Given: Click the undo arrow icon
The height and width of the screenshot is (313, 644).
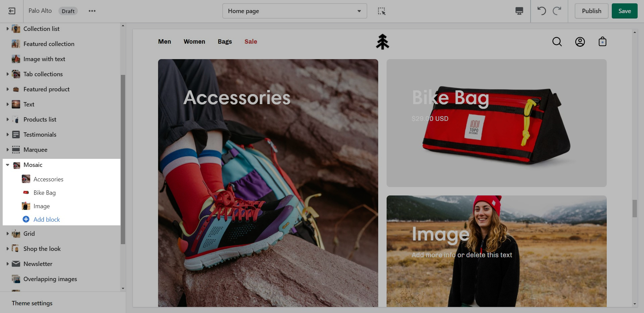Looking at the screenshot, I should click(x=541, y=11).
